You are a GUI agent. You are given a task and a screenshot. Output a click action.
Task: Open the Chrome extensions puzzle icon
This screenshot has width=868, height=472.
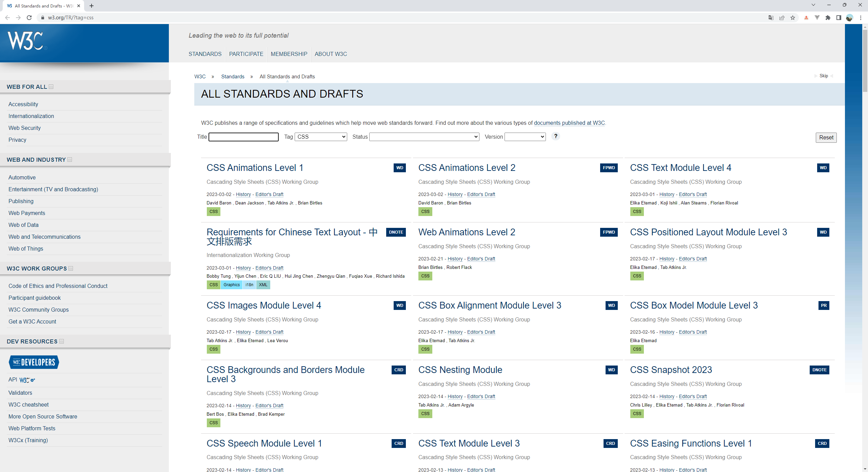click(828, 18)
